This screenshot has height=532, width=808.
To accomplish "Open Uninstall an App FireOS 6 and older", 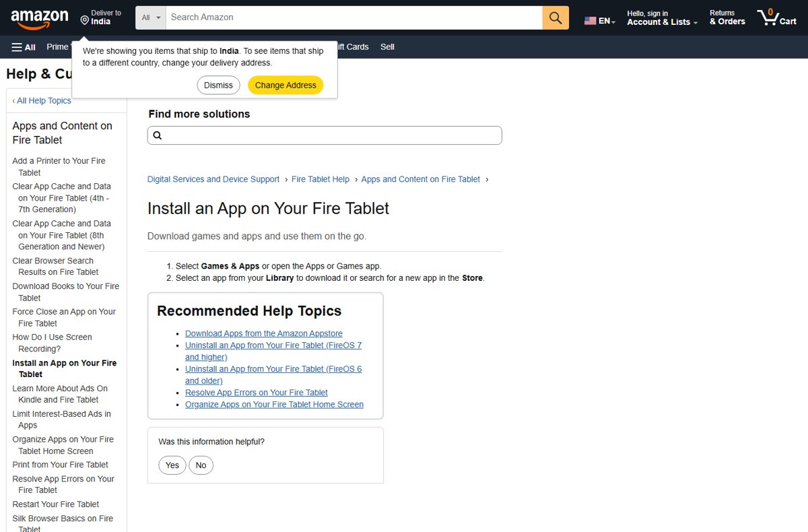I will tap(273, 374).
